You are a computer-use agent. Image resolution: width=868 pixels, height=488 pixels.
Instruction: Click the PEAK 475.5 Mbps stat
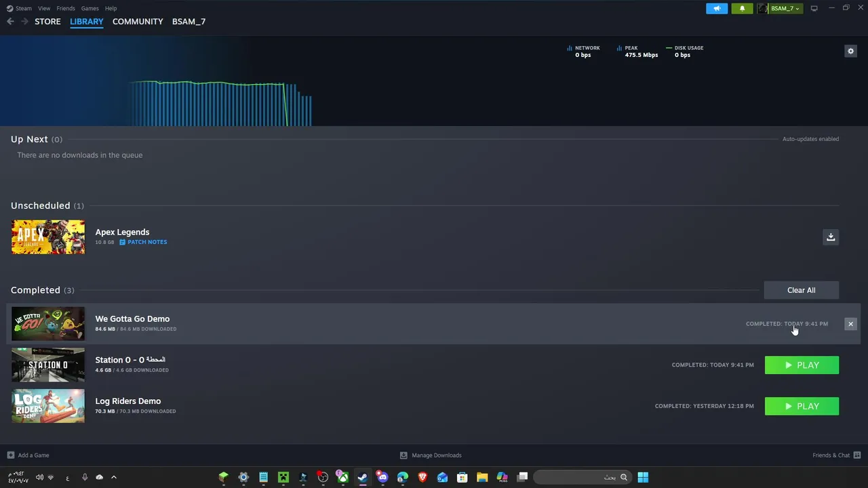(x=637, y=52)
